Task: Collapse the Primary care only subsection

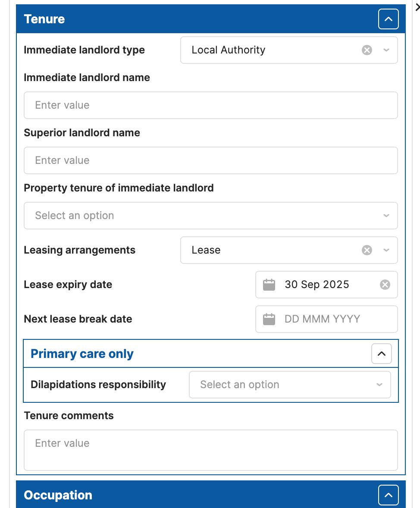Action: pos(381,353)
